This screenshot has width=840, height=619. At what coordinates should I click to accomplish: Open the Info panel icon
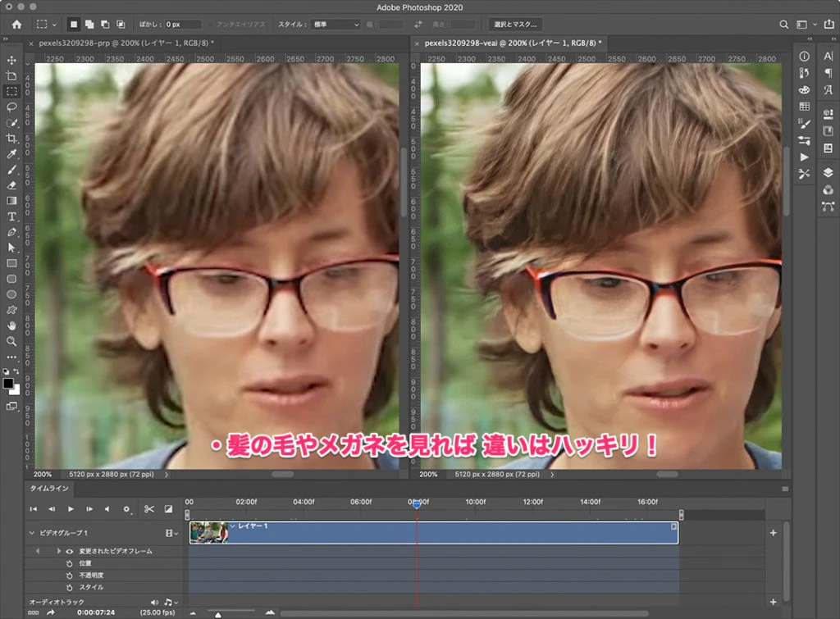tap(804, 57)
